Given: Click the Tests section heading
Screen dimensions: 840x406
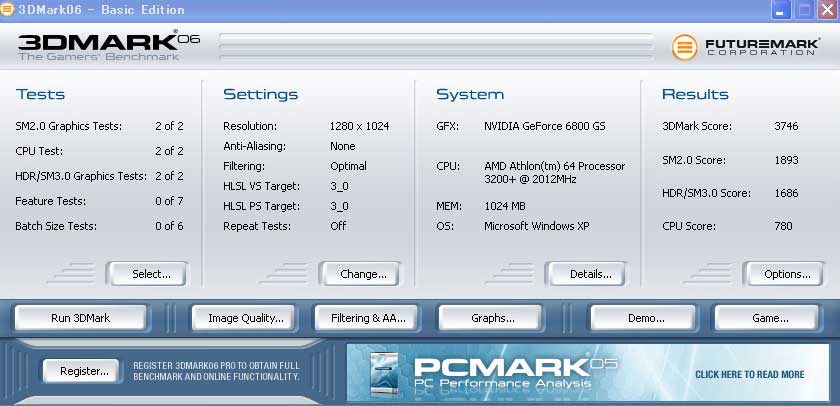Looking at the screenshot, I should [40, 94].
